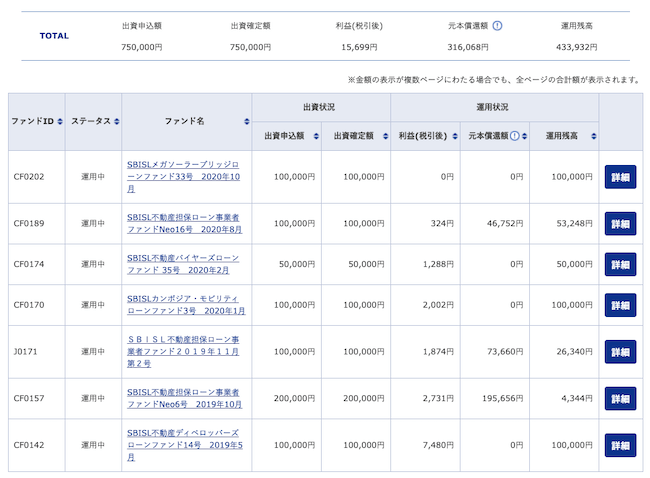Open 詳細 for fund CF0174
Viewport: 650px width, 478px height.
click(620, 264)
